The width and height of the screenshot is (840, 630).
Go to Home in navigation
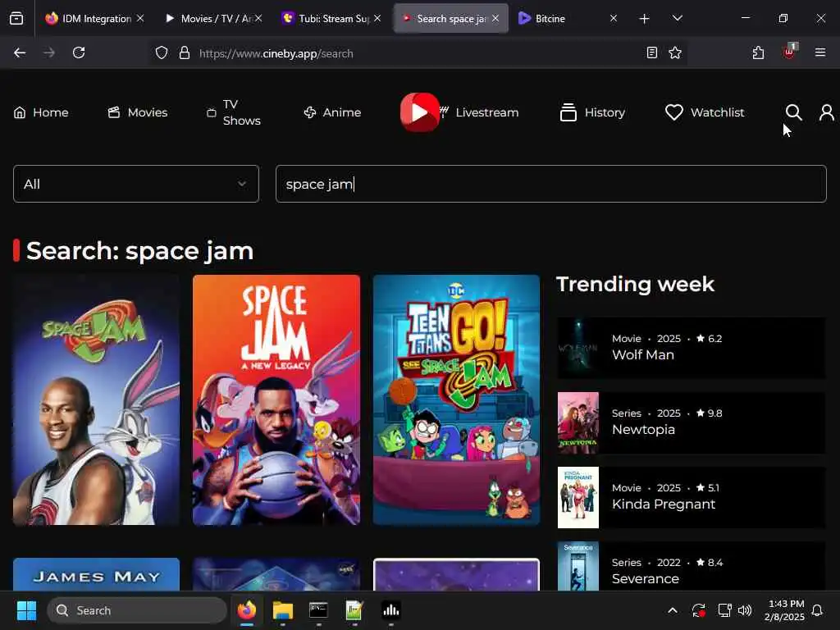(41, 112)
